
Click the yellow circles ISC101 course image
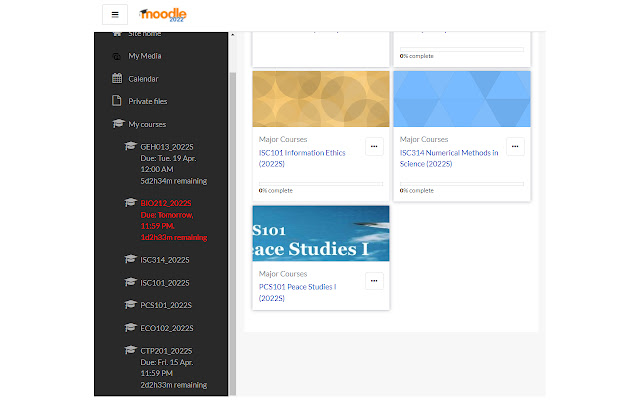pyautogui.click(x=321, y=99)
